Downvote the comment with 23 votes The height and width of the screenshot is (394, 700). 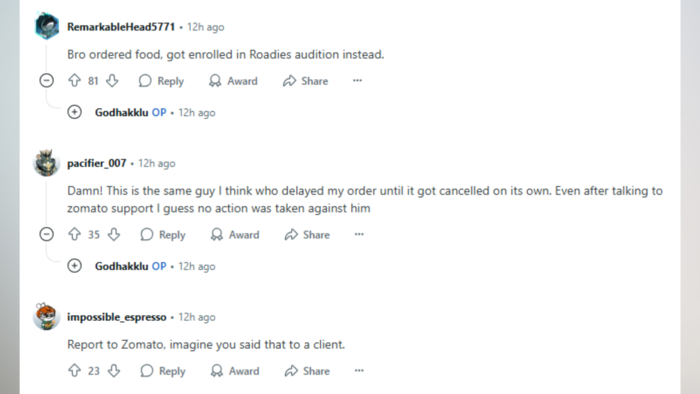click(x=114, y=370)
